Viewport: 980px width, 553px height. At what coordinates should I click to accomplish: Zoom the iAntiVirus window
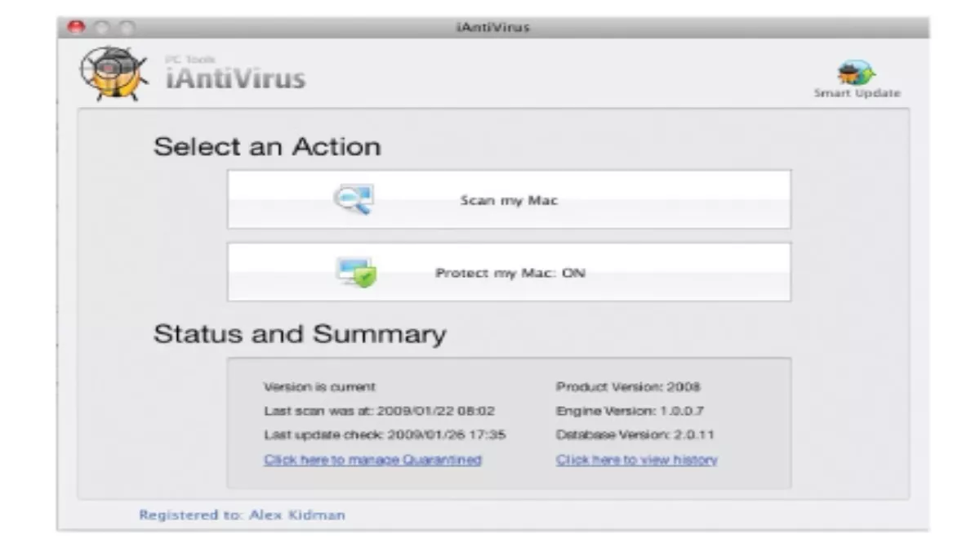(126, 28)
